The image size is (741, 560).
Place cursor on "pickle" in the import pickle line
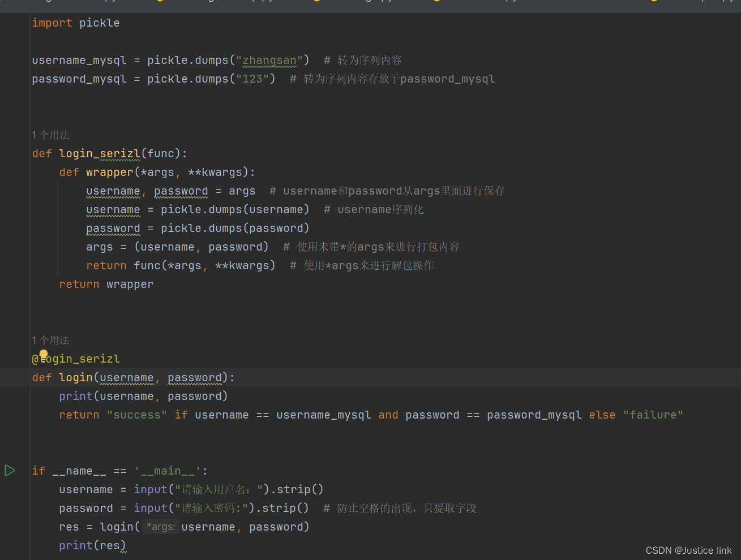(100, 23)
